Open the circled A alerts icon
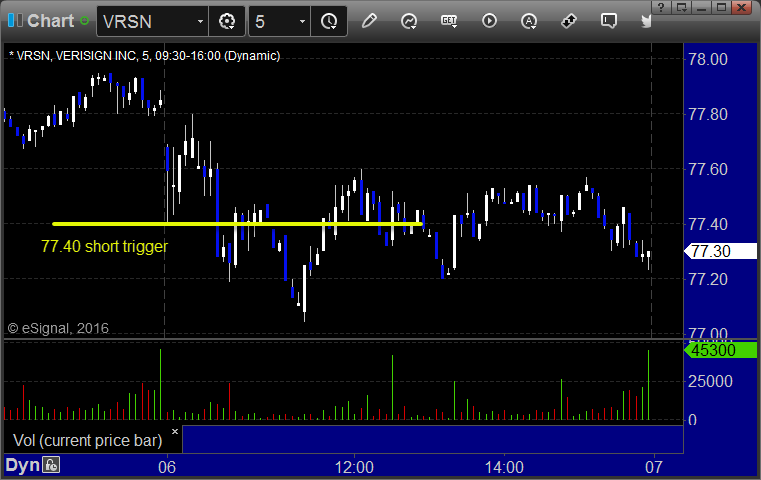Viewport: 761px width, 480px height. coord(529,21)
